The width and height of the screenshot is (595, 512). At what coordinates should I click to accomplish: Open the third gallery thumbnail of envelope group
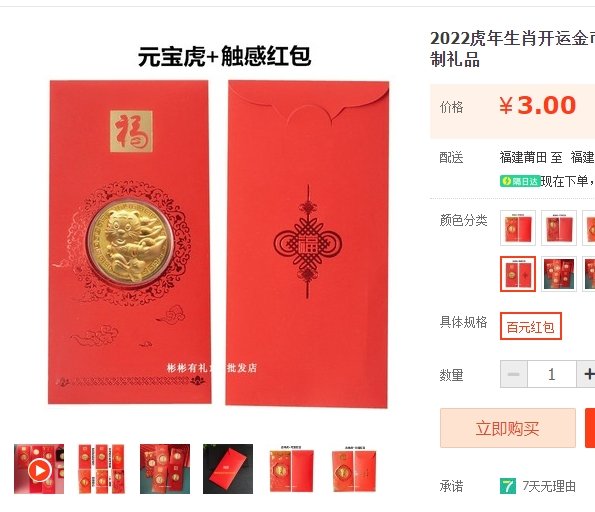point(165,469)
